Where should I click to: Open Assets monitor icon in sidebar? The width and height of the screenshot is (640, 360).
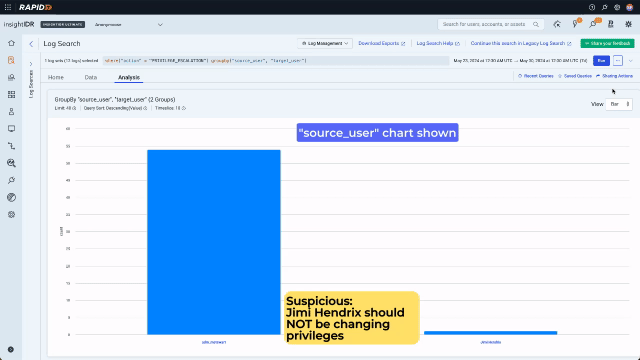11,129
